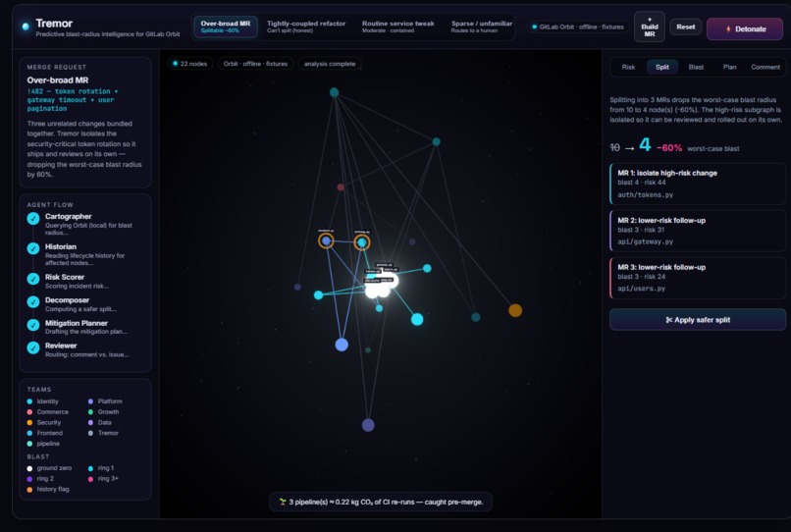791x532 pixels.
Task: Select the teal node at the graph top
Action: pos(334,92)
